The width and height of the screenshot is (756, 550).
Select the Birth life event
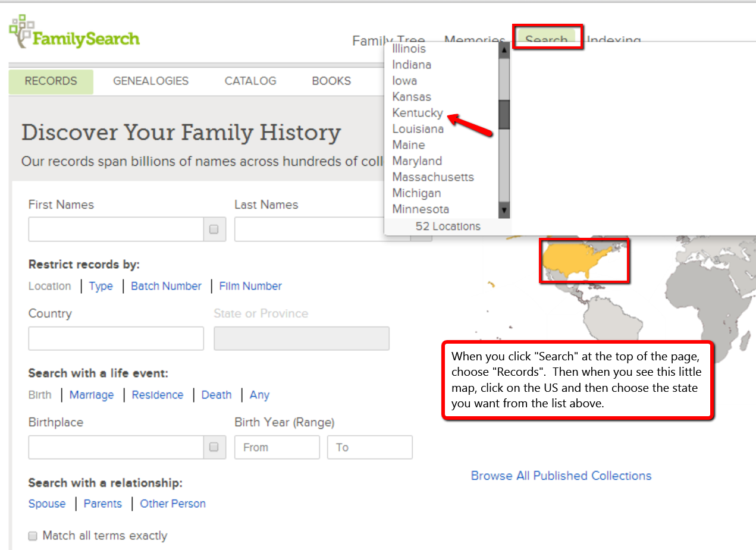click(x=40, y=395)
